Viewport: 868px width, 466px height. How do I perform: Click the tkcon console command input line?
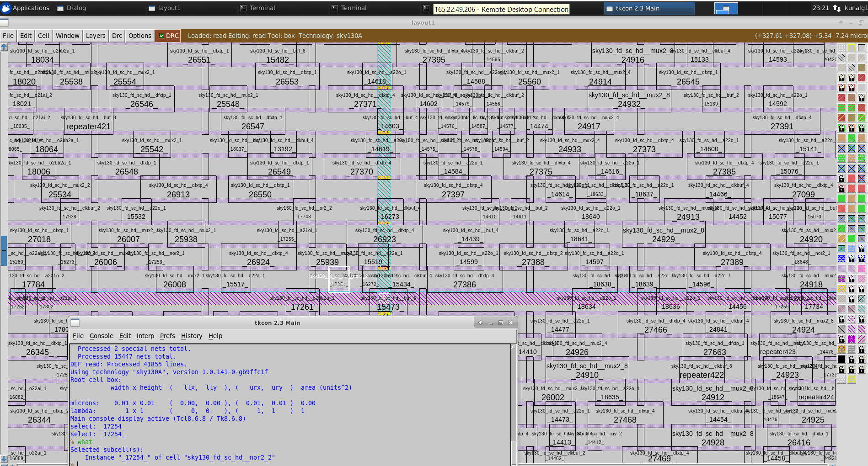[x=183, y=463]
